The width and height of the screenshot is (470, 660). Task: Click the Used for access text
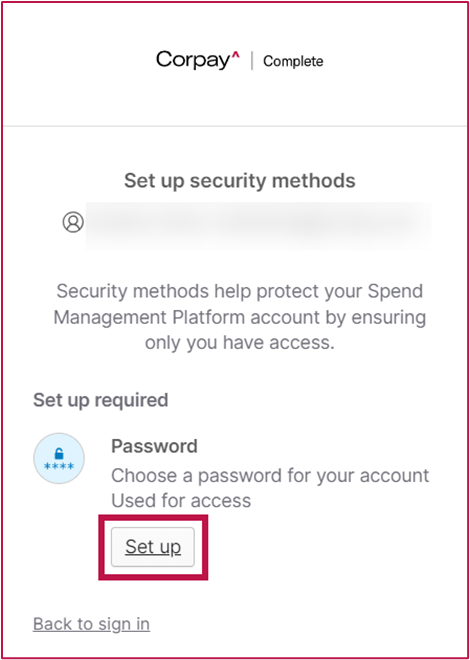click(181, 500)
